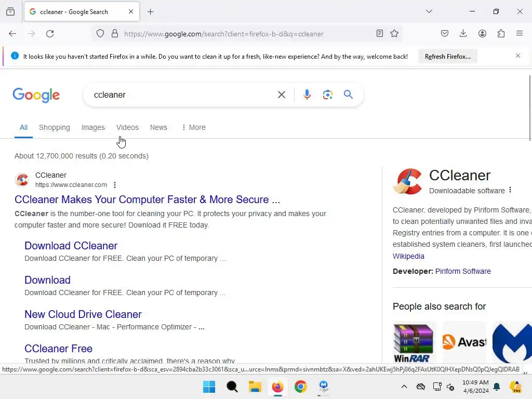Open the plain Download sitelink
532x399 pixels.
[x=47, y=280]
